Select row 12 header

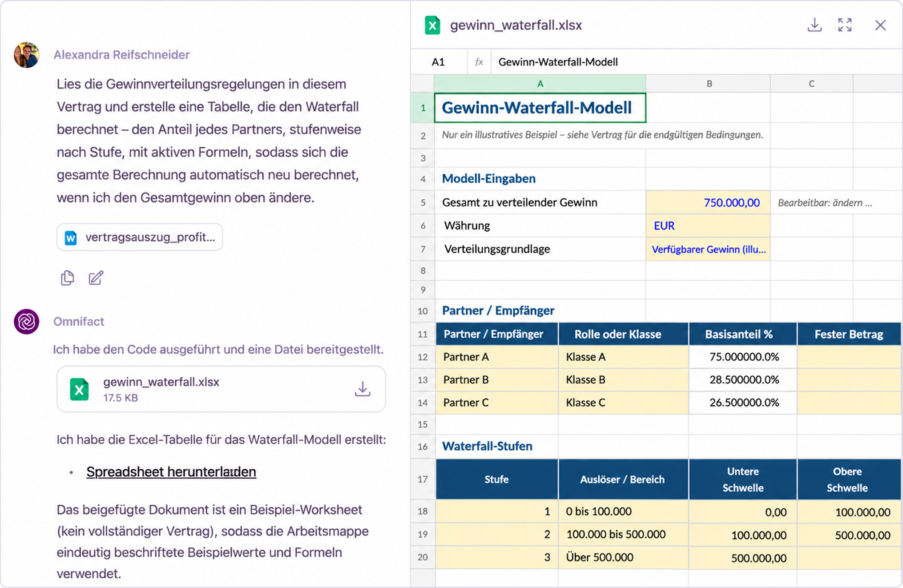click(x=423, y=357)
